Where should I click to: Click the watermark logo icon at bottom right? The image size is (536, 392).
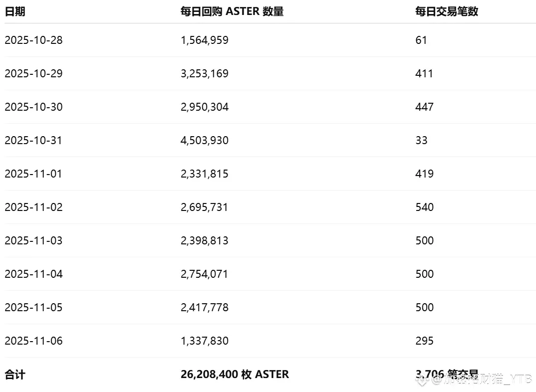(x=423, y=380)
